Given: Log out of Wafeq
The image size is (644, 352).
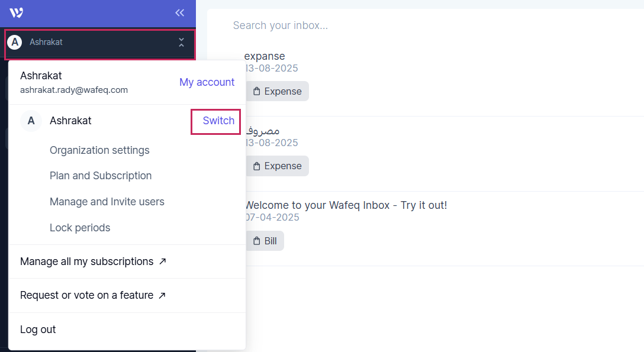Looking at the screenshot, I should coord(38,329).
